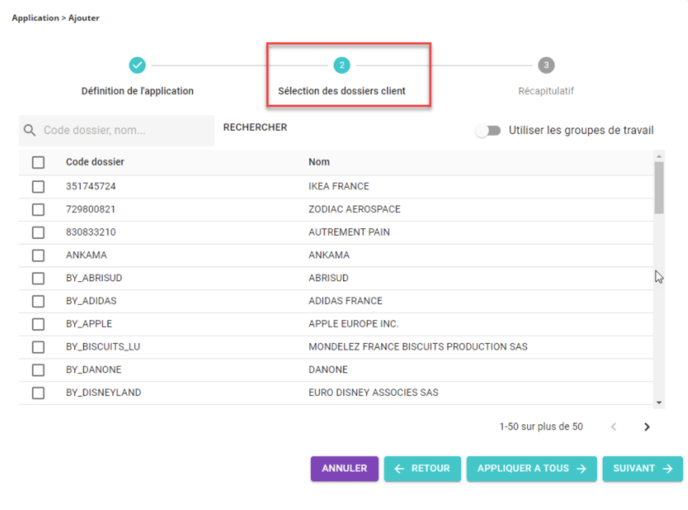Screen dimensions: 688x510
Task: Click the ANNULER button
Action: [344, 469]
